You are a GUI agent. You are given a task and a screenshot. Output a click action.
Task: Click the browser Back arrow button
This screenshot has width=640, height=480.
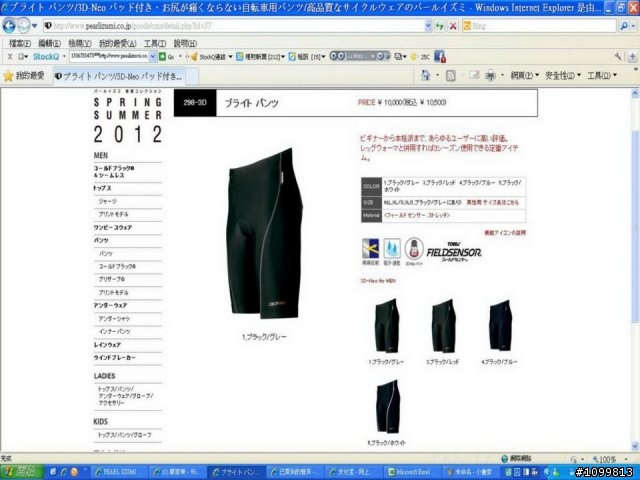tap(9, 26)
